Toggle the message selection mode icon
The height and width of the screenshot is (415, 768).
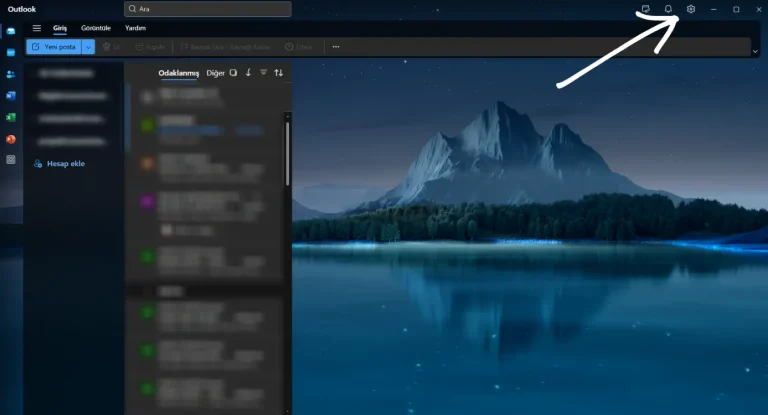coord(233,73)
